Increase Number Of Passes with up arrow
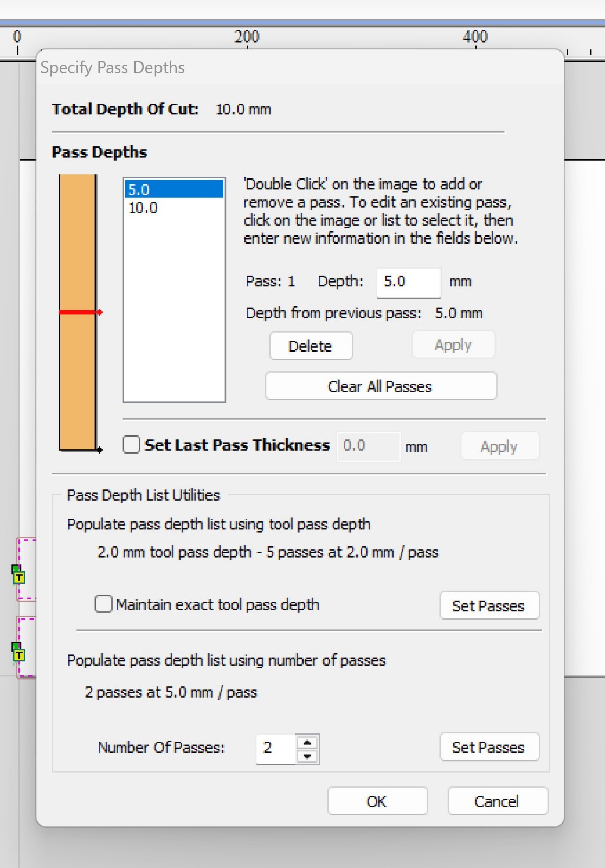Viewport: 605px width, 868px height. coord(307,742)
